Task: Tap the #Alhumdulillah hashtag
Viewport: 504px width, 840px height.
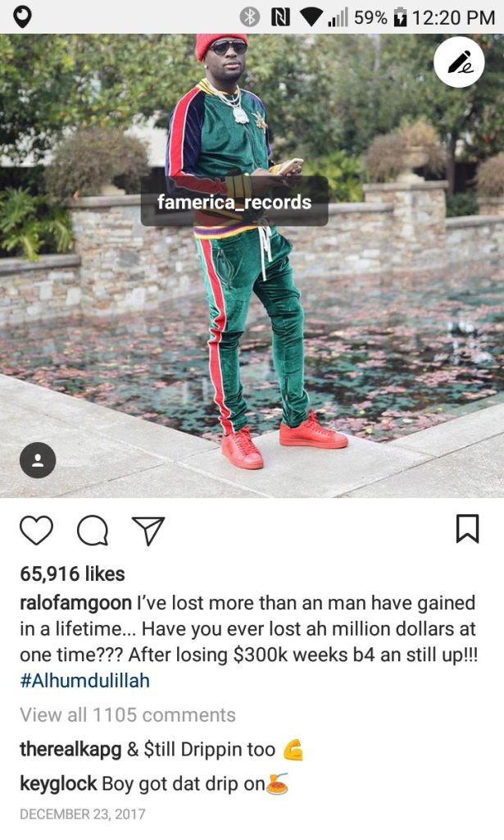Action: (x=84, y=680)
